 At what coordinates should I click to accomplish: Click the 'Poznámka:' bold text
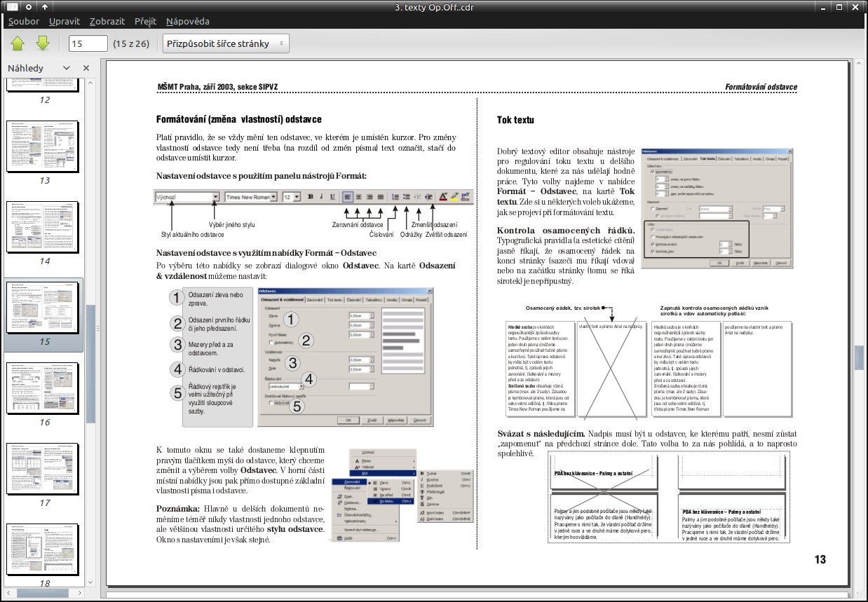[178, 508]
